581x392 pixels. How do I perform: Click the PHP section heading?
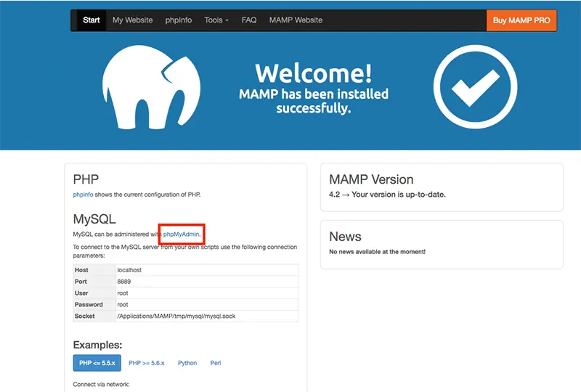pos(86,179)
